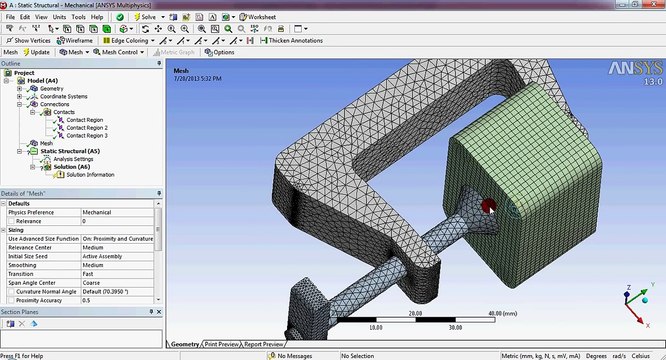This screenshot has width=666, height=360.
Task: Switch to the Print Preview tab
Action: click(222, 344)
